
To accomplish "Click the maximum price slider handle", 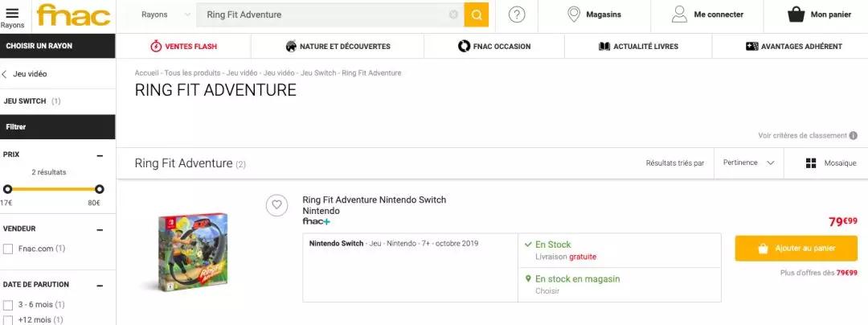I will [x=99, y=189].
